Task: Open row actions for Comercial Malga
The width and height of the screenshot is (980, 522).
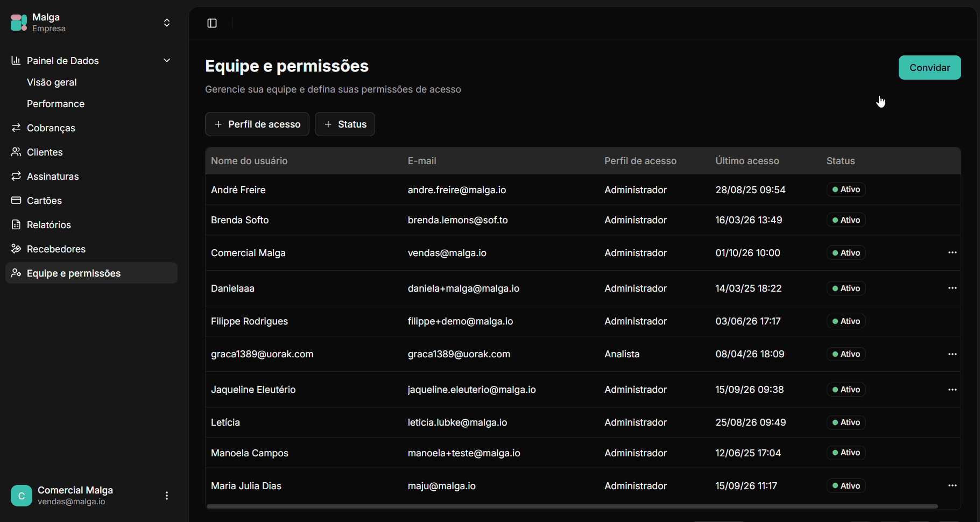Action: click(952, 252)
